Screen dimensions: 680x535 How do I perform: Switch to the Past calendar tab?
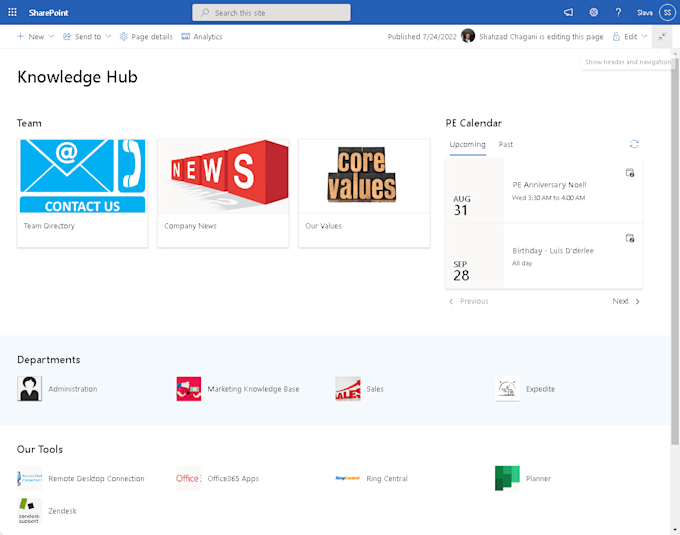point(505,144)
